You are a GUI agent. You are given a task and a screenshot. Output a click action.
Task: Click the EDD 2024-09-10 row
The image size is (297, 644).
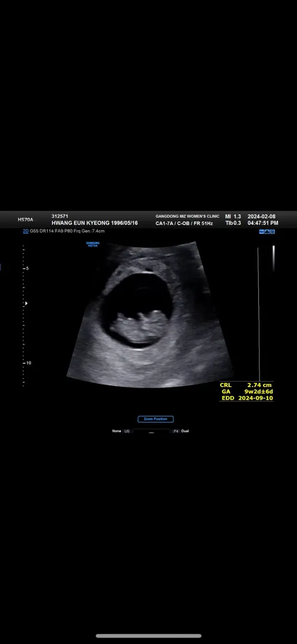coord(247,398)
